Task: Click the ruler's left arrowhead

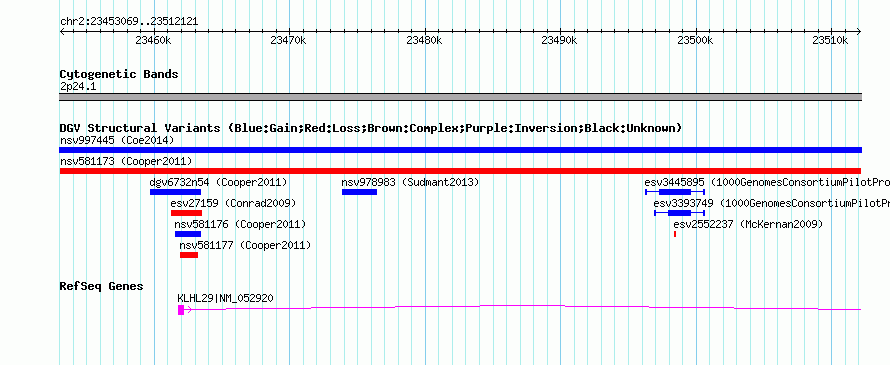Action: coord(62,32)
